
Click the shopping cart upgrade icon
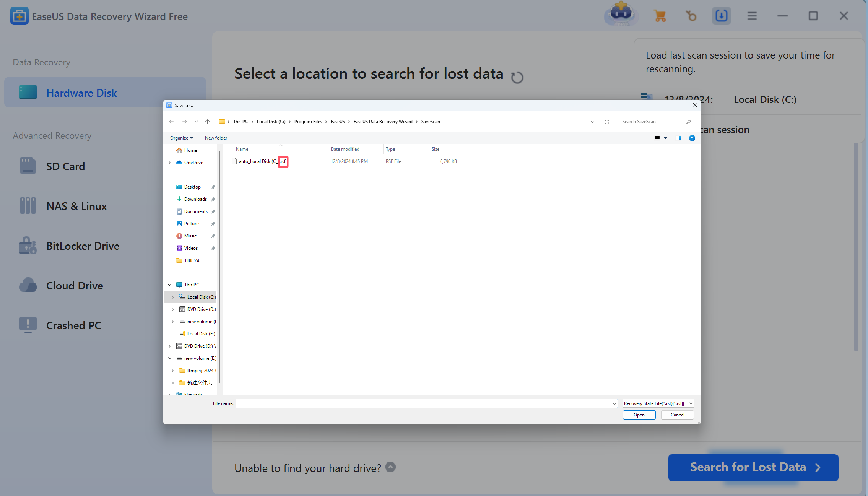click(x=660, y=16)
